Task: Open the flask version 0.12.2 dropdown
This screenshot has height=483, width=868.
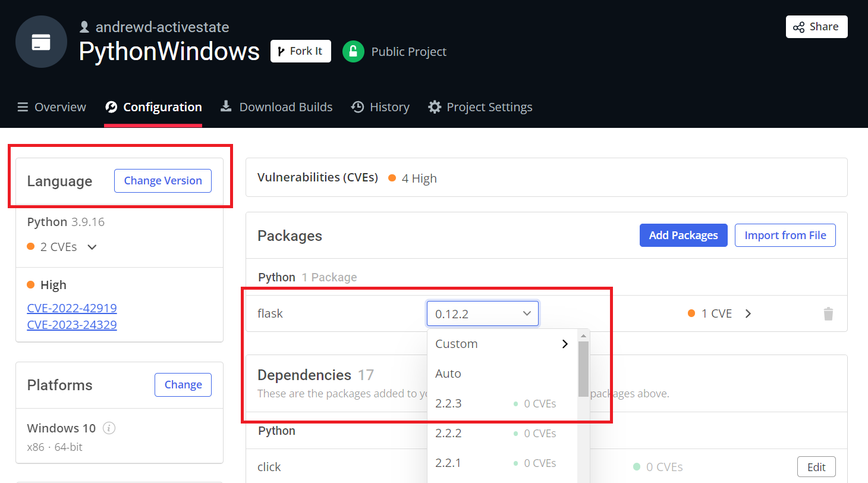Action: pyautogui.click(x=483, y=313)
